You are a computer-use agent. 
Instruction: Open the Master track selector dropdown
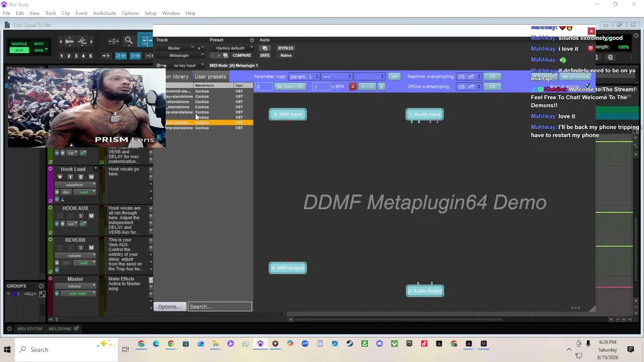tap(175, 48)
